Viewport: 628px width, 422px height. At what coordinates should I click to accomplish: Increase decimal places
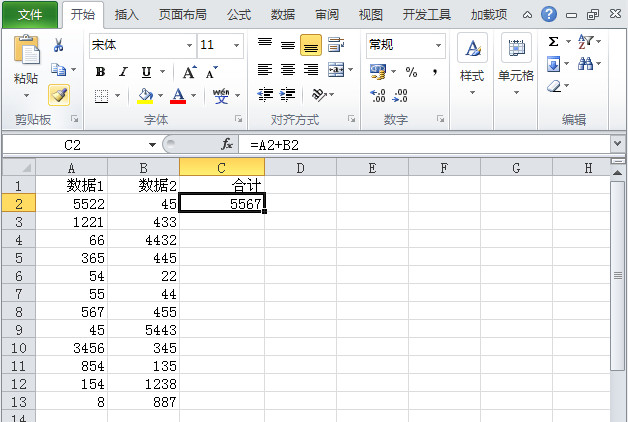(378, 96)
